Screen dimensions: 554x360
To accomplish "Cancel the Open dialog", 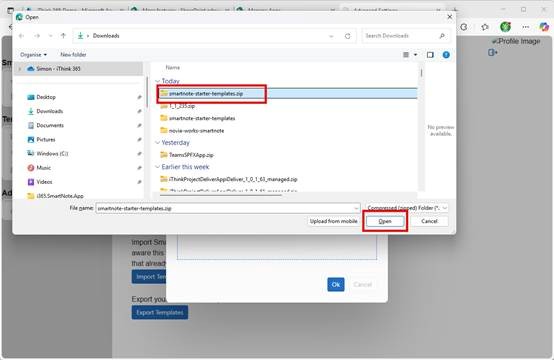I will tap(429, 221).
